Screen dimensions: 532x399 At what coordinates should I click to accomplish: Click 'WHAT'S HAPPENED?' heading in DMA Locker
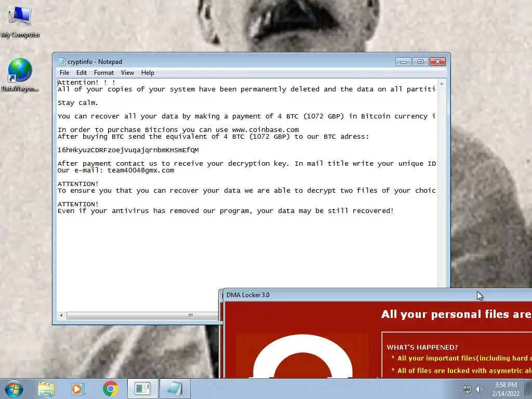coord(422,348)
